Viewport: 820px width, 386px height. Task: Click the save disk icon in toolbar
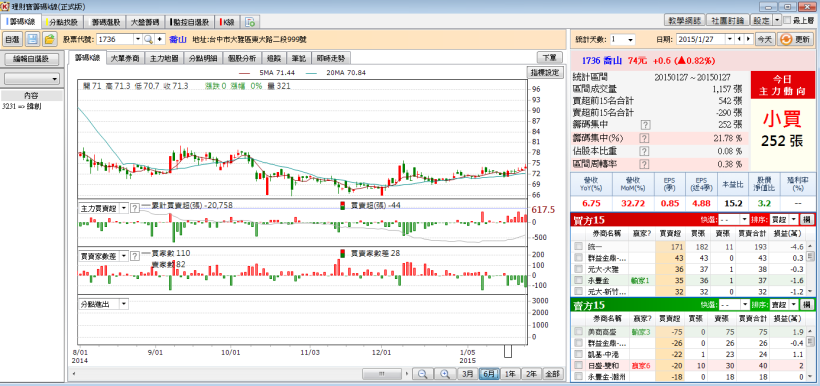point(32,39)
